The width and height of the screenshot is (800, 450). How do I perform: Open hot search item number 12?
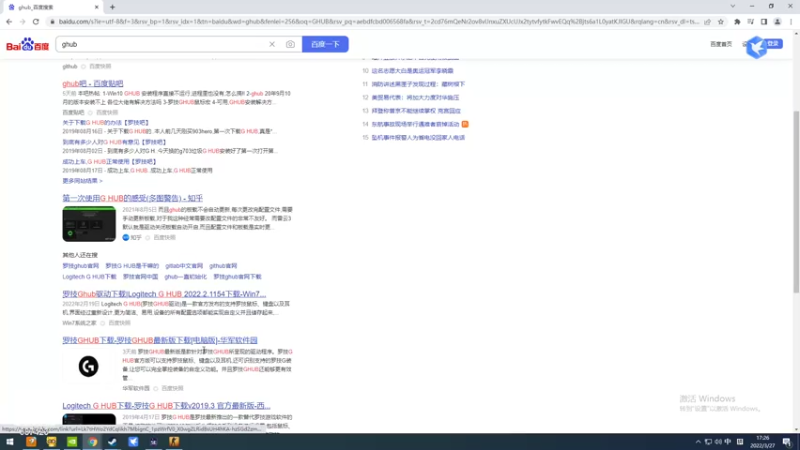pos(415,97)
